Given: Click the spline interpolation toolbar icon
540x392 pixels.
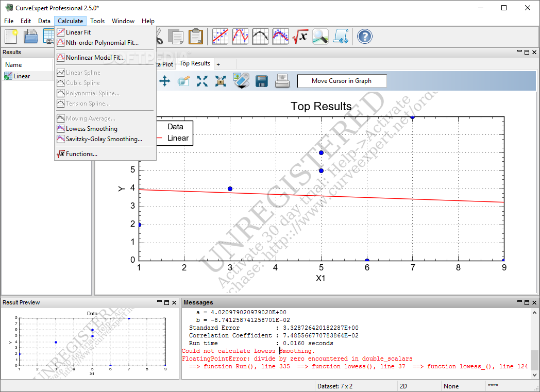Looking at the screenshot, I should click(260, 37).
